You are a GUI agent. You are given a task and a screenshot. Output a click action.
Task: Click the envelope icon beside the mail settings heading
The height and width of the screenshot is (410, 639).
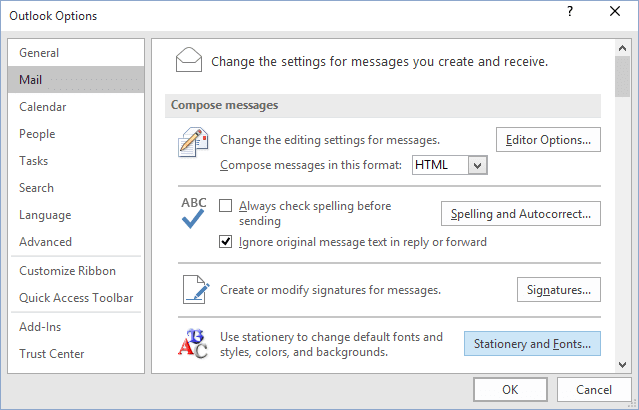click(x=189, y=60)
